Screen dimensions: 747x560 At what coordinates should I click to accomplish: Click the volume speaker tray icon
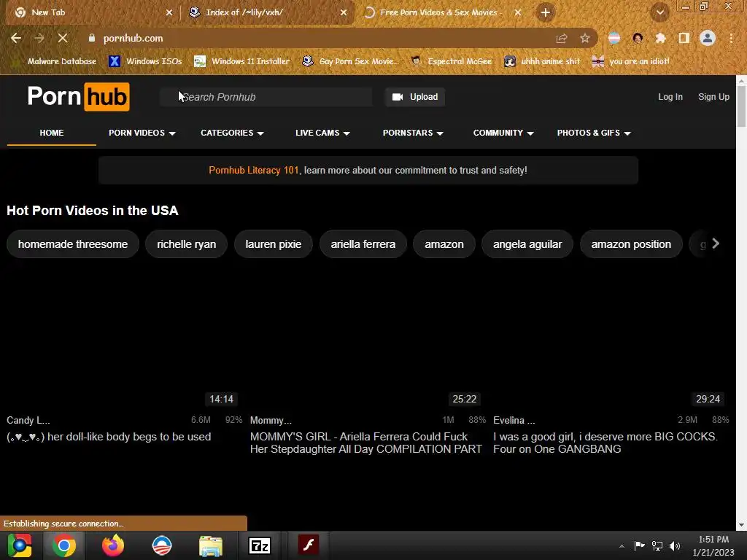pos(675,546)
